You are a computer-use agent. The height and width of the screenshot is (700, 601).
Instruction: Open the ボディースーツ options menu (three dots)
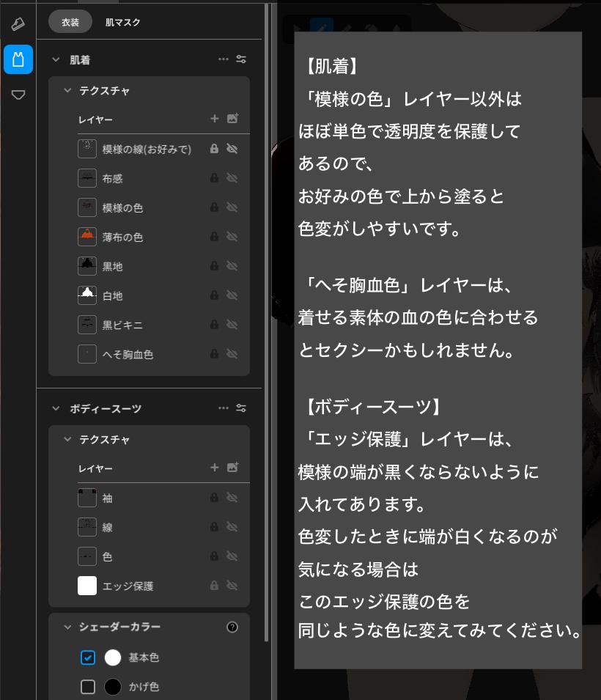click(x=224, y=408)
